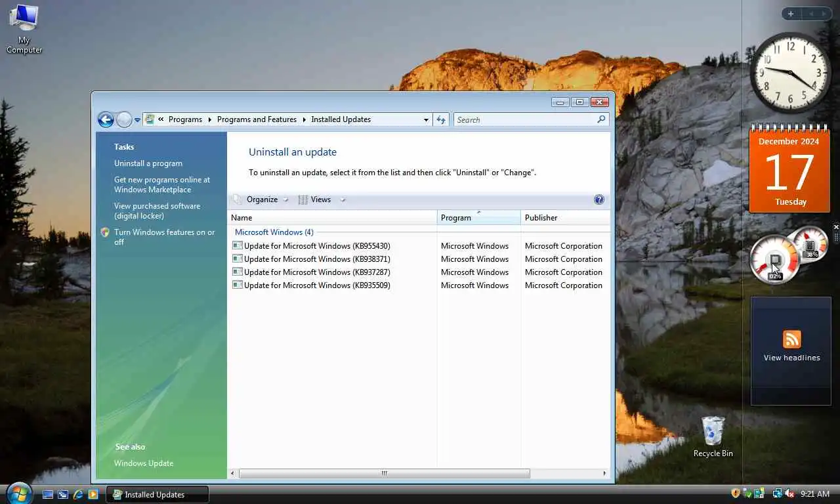
Task: Open Turn Windows features on or off
Action: tap(164, 237)
